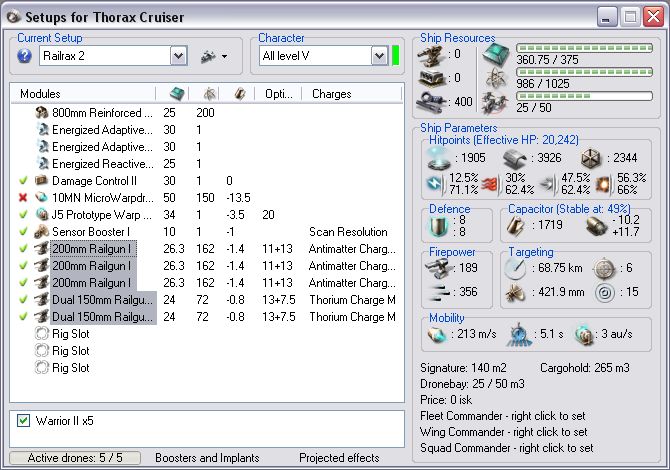Open the Active drones: 5 / 5 tab
This screenshot has width=670, height=470.
click(75, 458)
